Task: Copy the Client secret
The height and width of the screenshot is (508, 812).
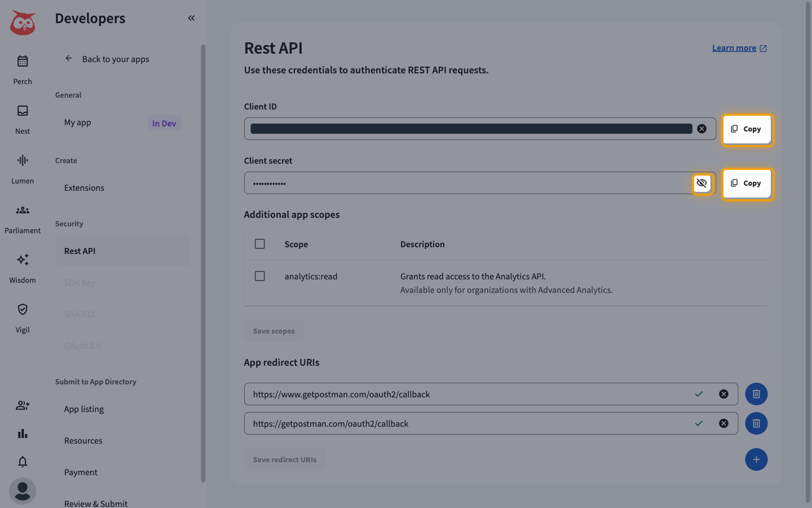Action: point(747,183)
